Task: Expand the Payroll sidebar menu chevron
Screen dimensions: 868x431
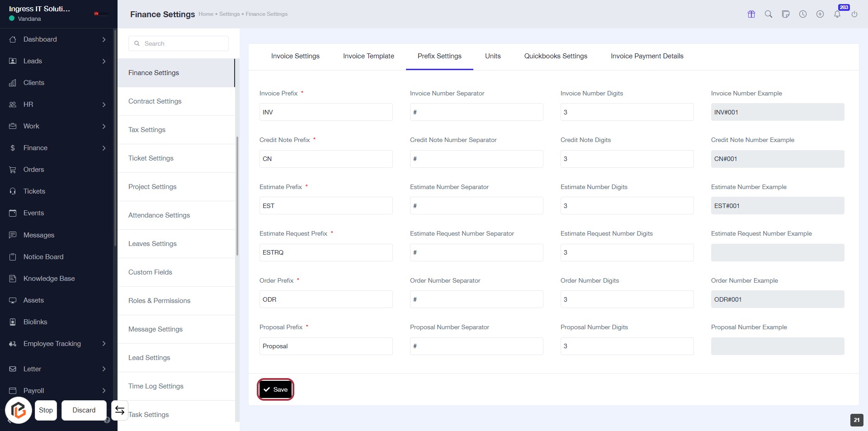Action: [x=104, y=391]
